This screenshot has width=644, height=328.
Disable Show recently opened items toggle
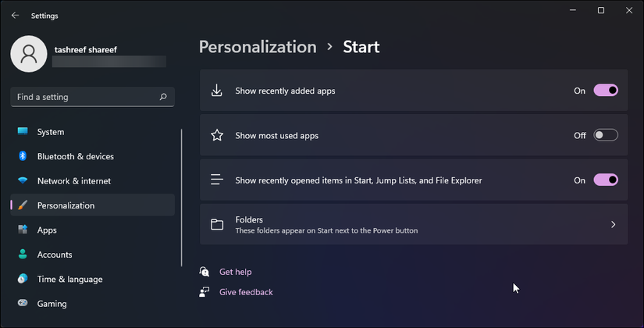coord(606,180)
